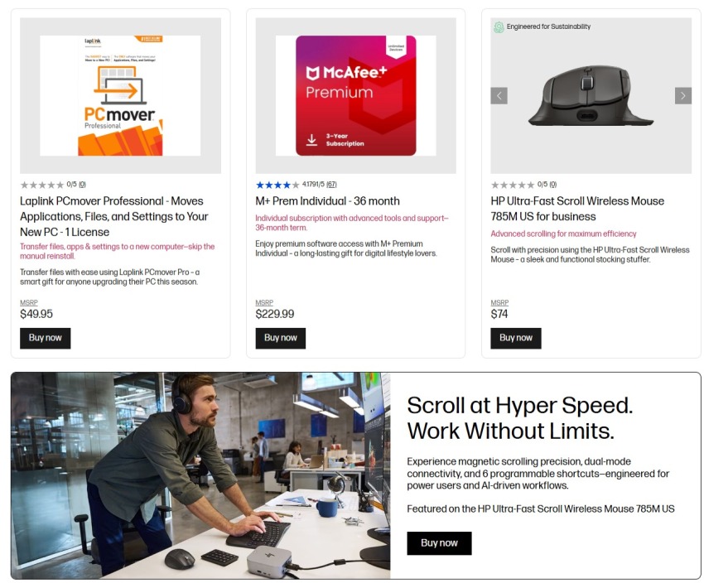Show next image of HP mouse
Image resolution: width=704 pixels, height=588 pixels.
(683, 95)
